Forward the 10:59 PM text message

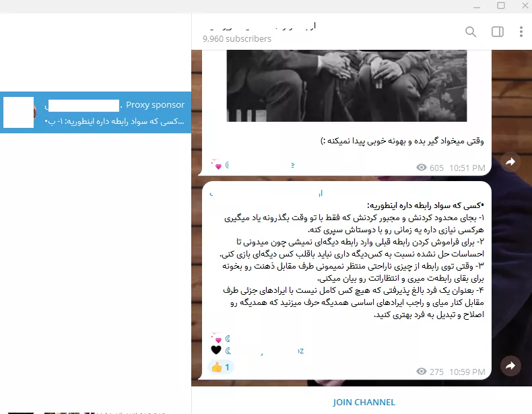pos(510,366)
